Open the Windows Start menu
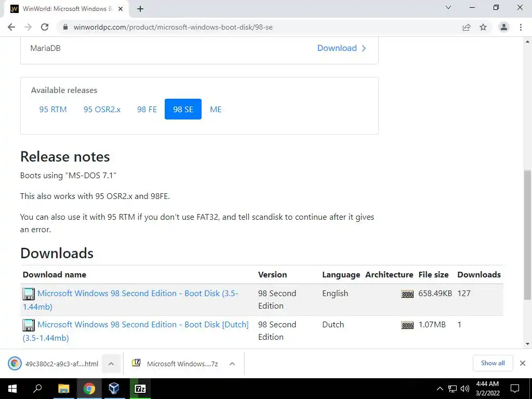This screenshot has height=399, width=532. [12, 389]
